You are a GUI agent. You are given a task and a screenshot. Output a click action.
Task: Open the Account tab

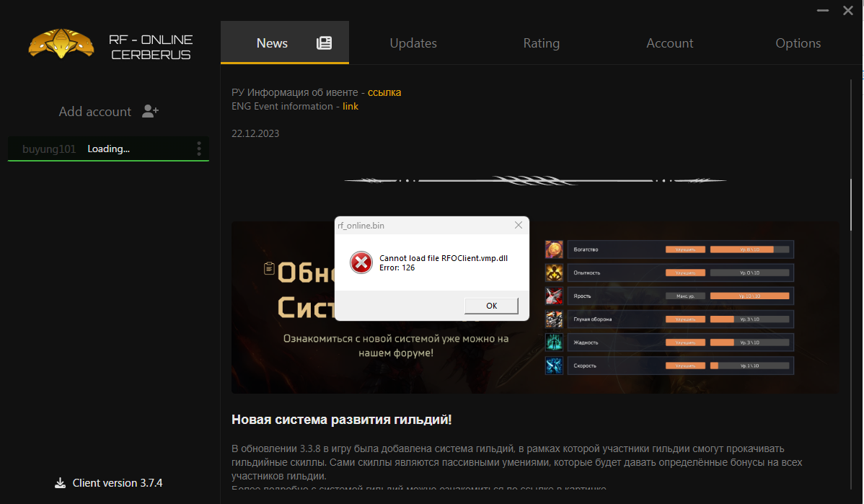[670, 43]
